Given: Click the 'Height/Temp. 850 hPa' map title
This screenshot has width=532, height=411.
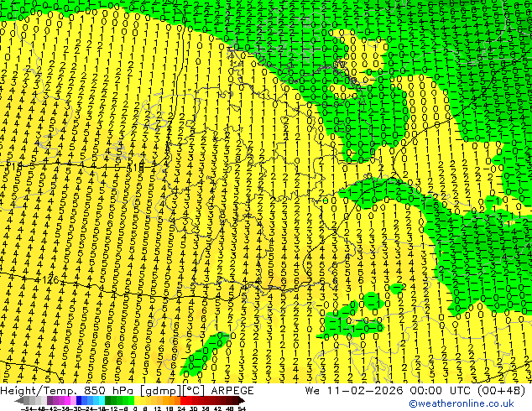Looking at the screenshot, I should click(68, 391).
